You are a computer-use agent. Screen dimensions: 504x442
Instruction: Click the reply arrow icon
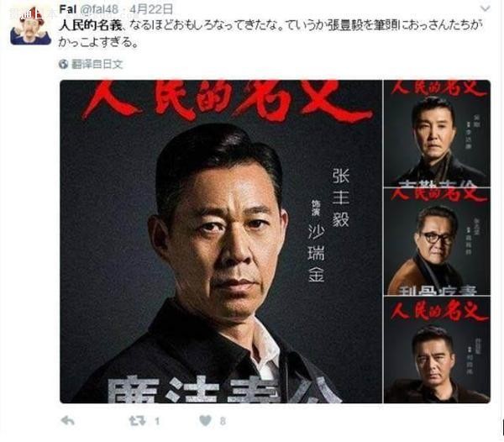tap(67, 420)
